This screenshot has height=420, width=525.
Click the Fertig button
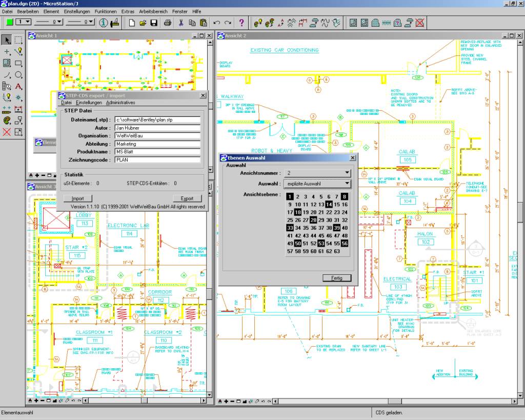(337, 278)
